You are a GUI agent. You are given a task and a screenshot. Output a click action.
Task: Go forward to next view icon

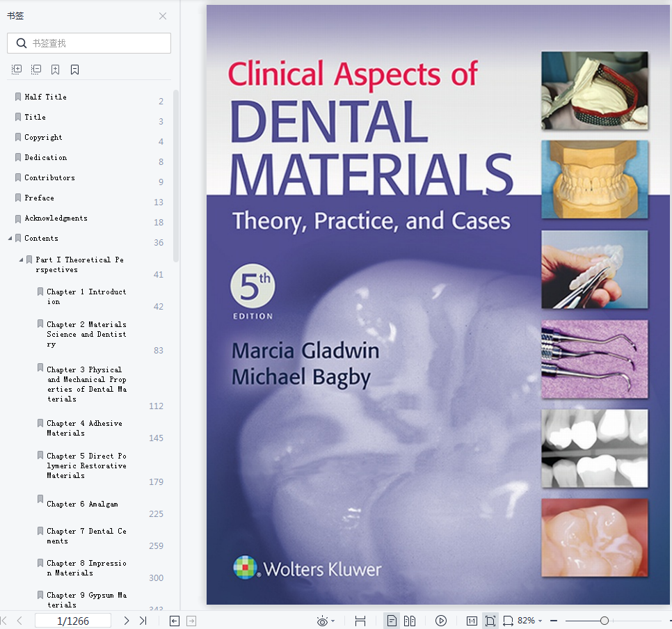tap(191, 621)
